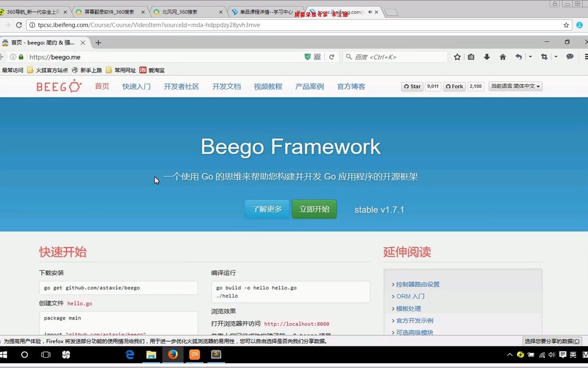Open 控制器路由设置 link
This screenshot has height=368, width=588.
point(418,284)
